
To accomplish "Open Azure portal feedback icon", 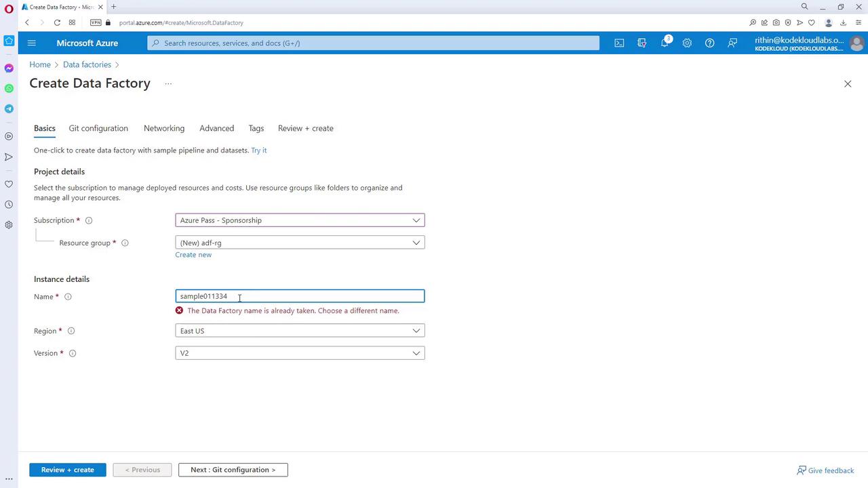I will 732,43.
